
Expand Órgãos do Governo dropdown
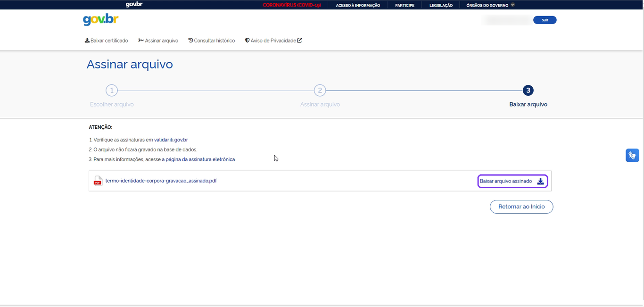tap(490, 5)
